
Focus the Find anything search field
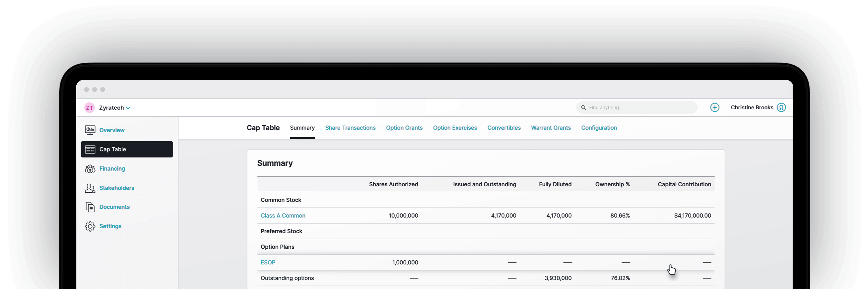click(x=636, y=107)
